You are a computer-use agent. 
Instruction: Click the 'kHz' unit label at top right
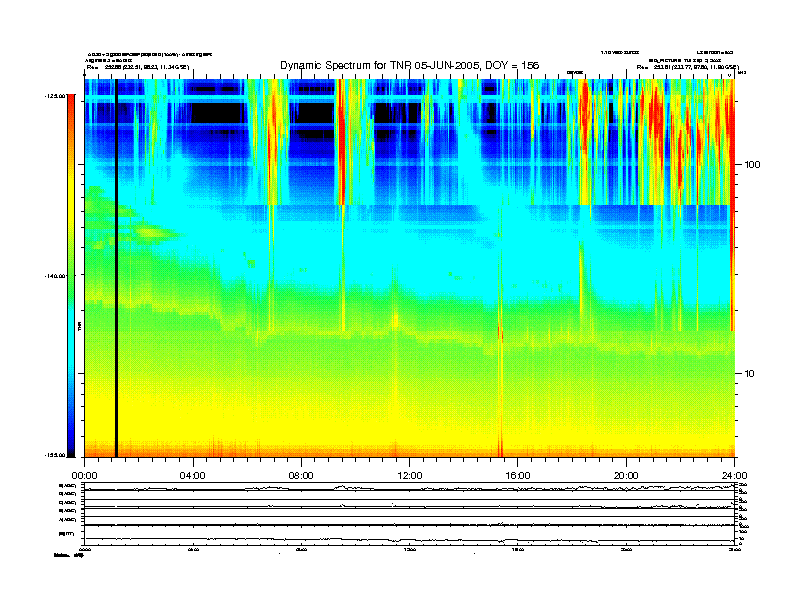click(741, 73)
